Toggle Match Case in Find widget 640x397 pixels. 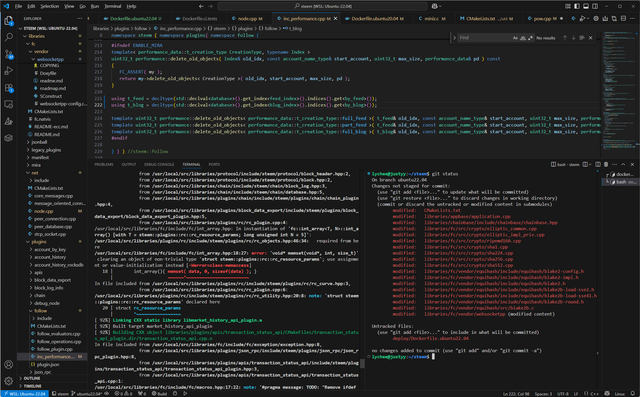(515, 38)
